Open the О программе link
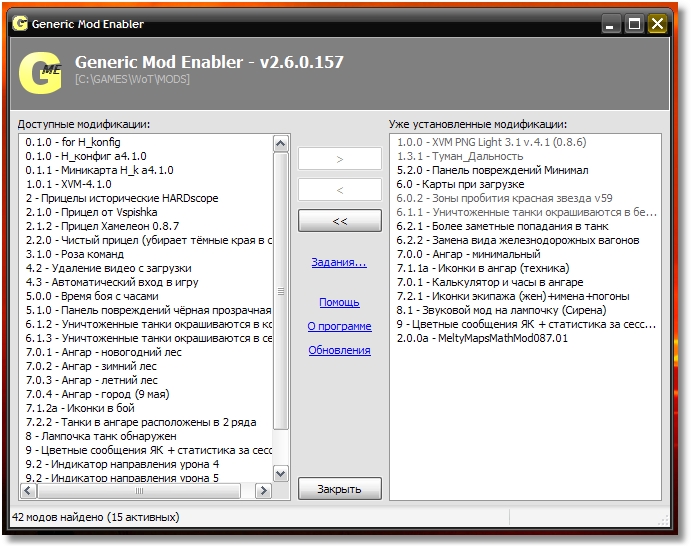 click(339, 326)
